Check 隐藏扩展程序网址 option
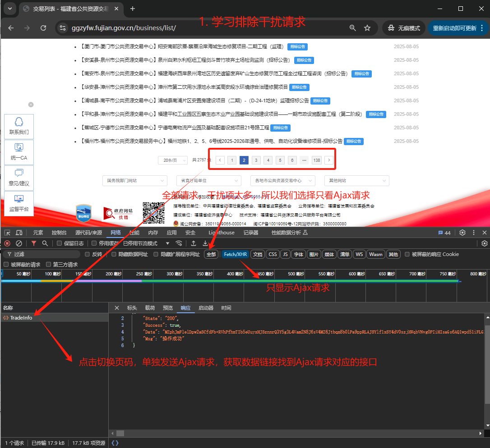Image resolution: width=490 pixels, height=448 pixels. [x=156, y=254]
